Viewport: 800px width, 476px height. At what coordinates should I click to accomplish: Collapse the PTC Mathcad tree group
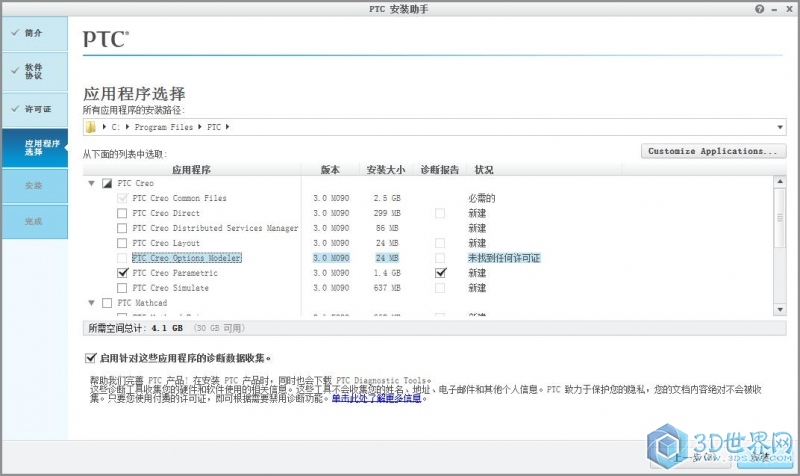91,303
